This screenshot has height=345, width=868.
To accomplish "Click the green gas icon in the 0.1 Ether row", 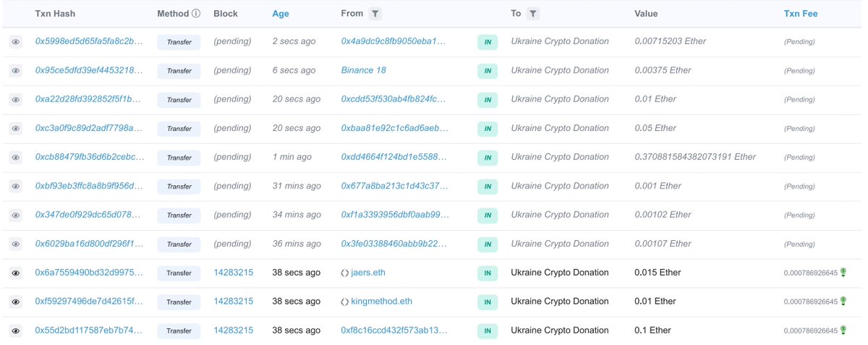I will click(843, 330).
